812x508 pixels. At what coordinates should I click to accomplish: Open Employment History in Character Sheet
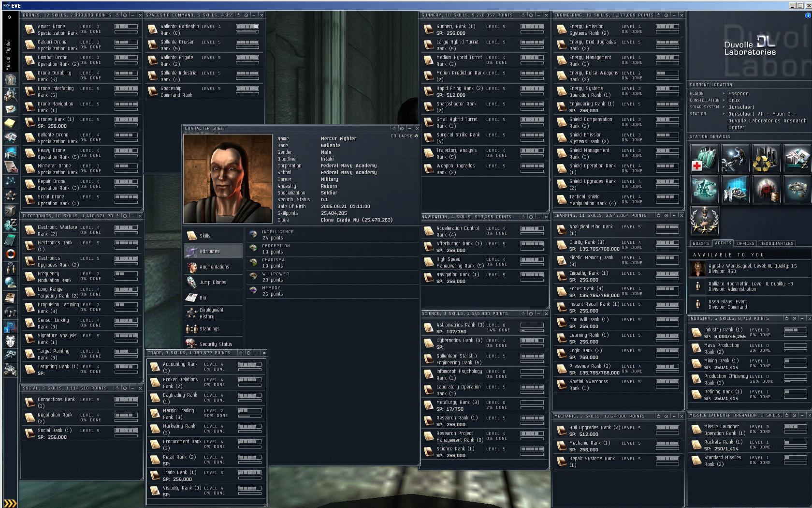[x=213, y=314]
